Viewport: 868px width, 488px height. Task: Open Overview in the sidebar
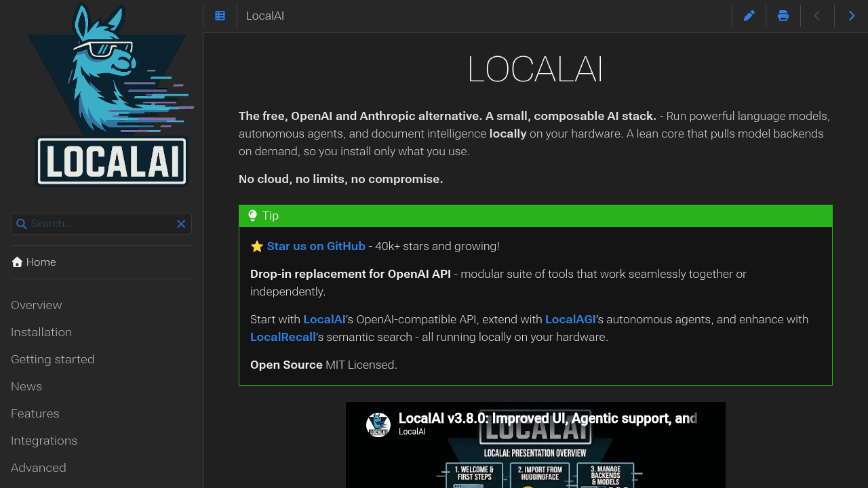coord(37,305)
